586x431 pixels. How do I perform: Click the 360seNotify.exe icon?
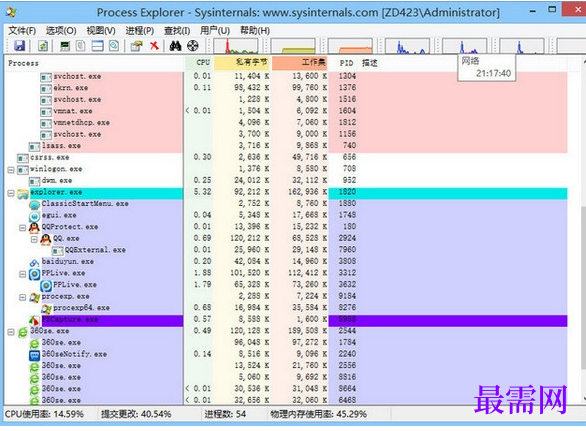tap(34, 355)
